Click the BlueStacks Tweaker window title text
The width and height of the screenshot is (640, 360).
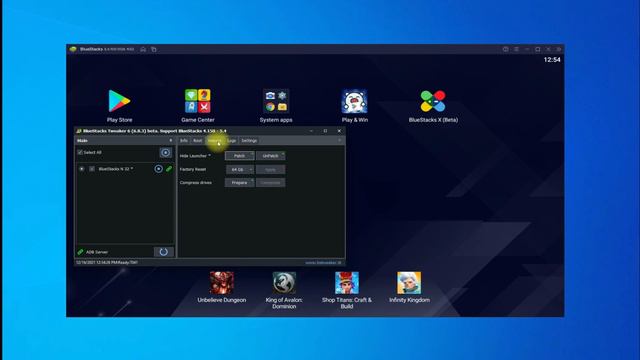click(x=155, y=131)
